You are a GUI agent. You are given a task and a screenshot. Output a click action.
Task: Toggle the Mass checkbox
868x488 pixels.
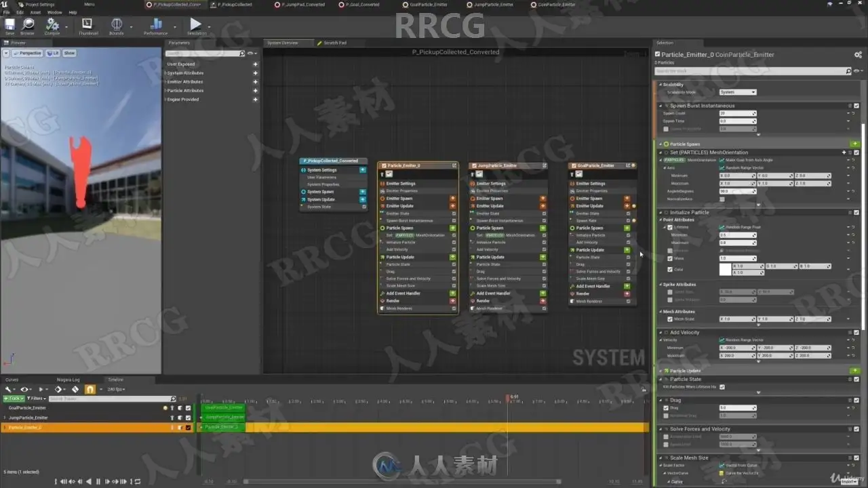tap(670, 258)
